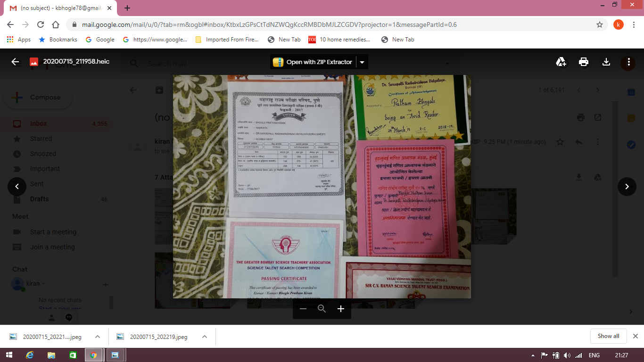Open Windows Start menu
Image resolution: width=644 pixels, height=362 pixels.
pyautogui.click(x=8, y=355)
